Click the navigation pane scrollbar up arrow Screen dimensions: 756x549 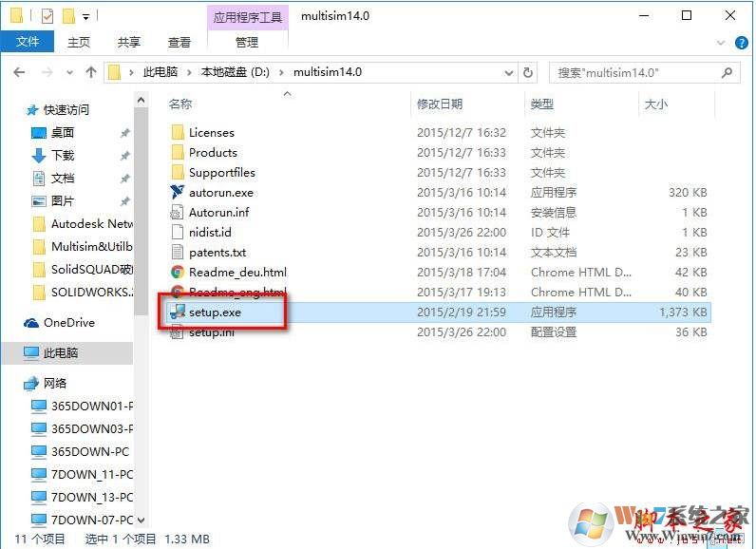tap(141, 101)
